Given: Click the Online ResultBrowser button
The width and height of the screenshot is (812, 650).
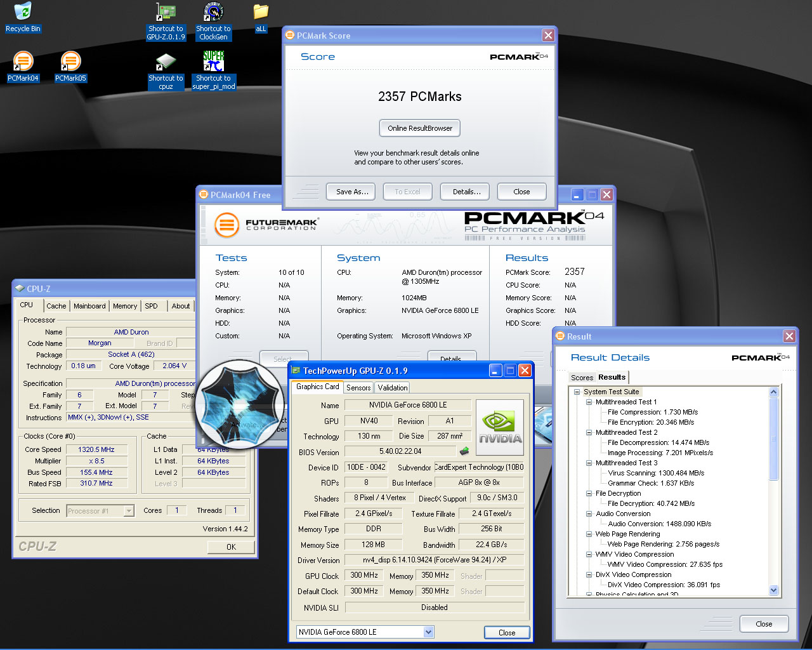Looking at the screenshot, I should (x=420, y=128).
